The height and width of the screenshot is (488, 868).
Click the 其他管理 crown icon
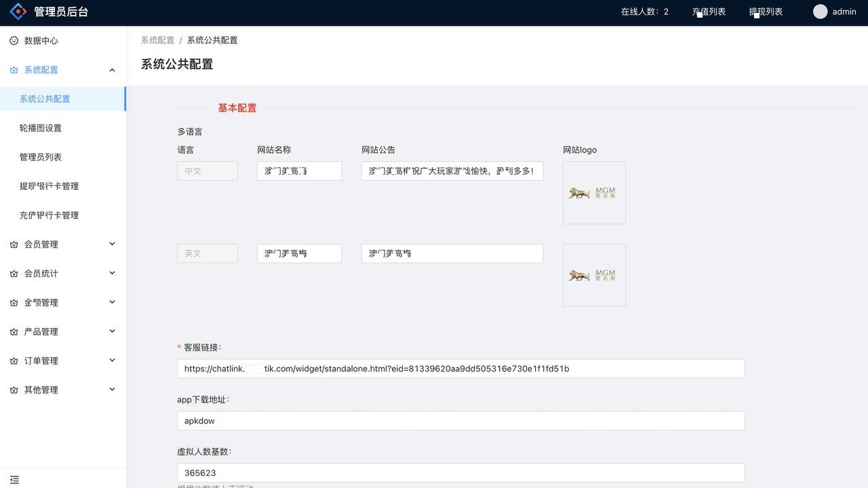pyautogui.click(x=14, y=390)
